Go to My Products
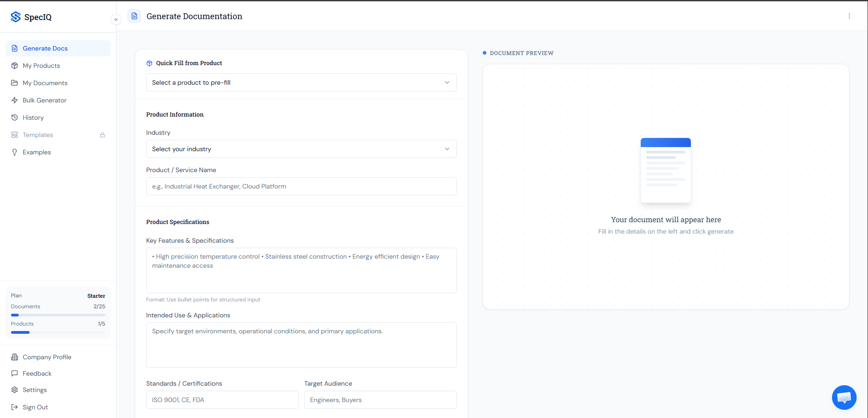The image size is (868, 418). tap(58, 66)
